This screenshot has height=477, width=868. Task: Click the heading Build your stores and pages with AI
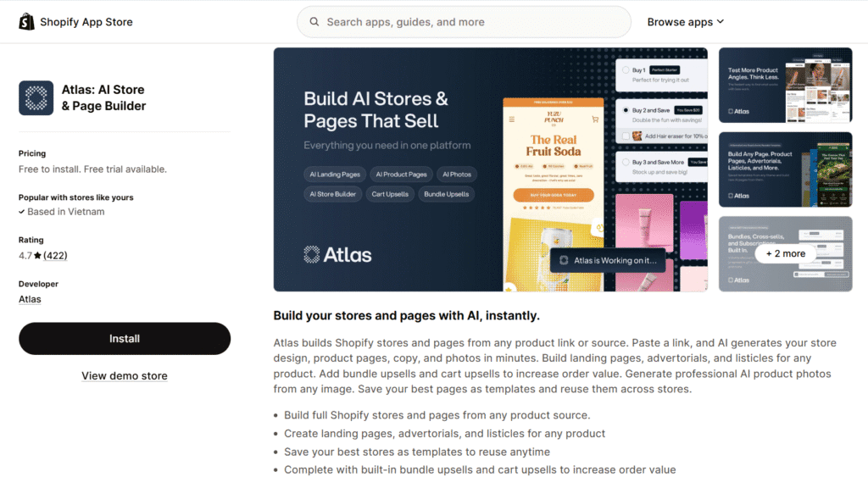tap(406, 315)
